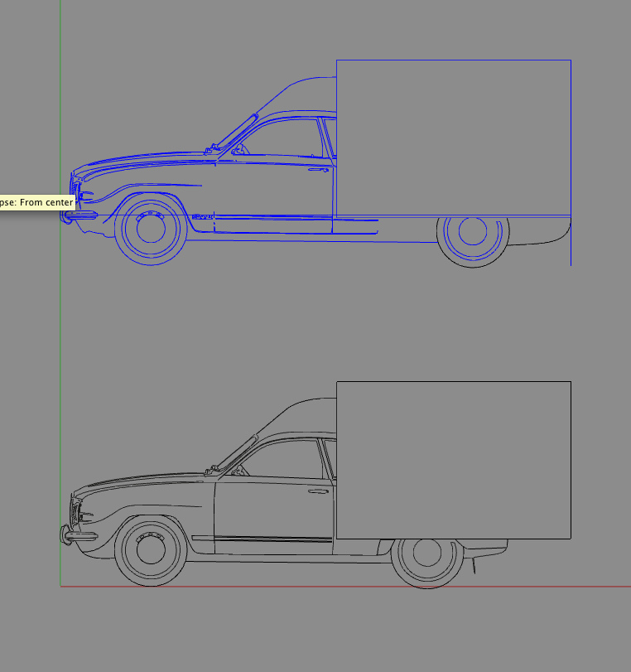The height and width of the screenshot is (672, 631).
Task: Click the side window of the upper blue car
Action: (x=282, y=138)
